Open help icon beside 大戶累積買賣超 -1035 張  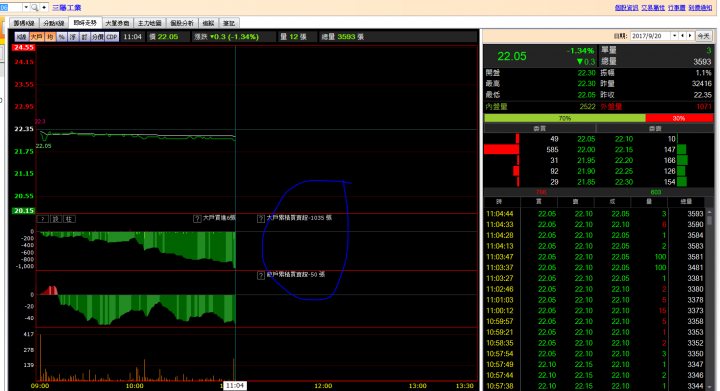click(261, 218)
